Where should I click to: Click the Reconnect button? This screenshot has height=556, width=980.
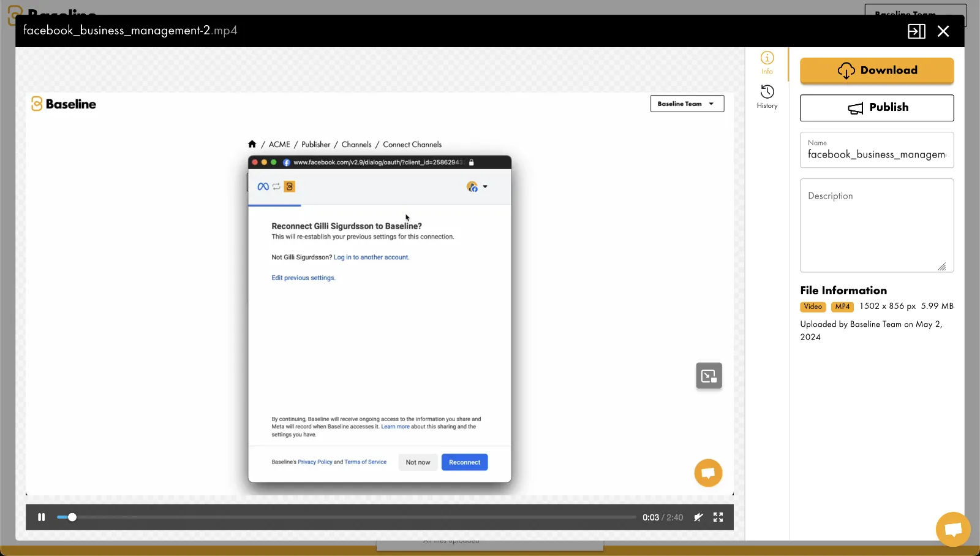pyautogui.click(x=465, y=462)
